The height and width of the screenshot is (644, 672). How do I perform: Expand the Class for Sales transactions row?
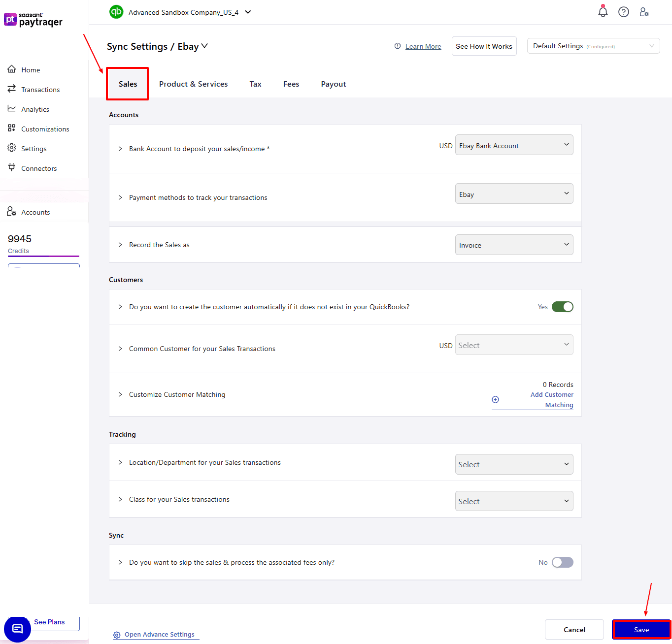pyautogui.click(x=120, y=499)
